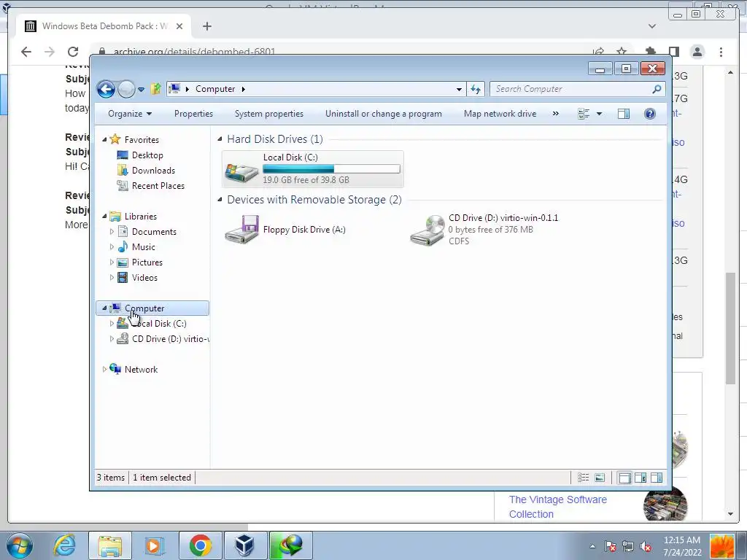The image size is (747, 560).
Task: Select CD Drive (D:) virtio-win
Action: click(x=484, y=230)
